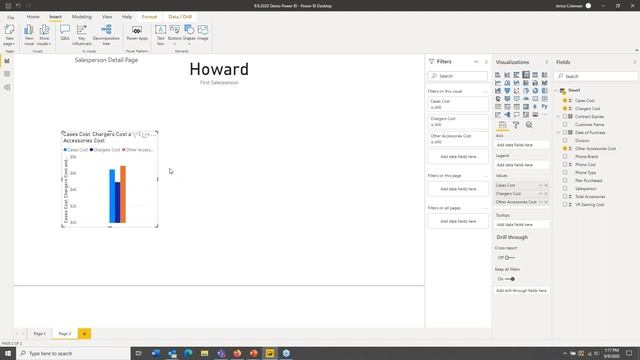Check the Salesperson field
The width and height of the screenshot is (640, 360).
[565, 189]
